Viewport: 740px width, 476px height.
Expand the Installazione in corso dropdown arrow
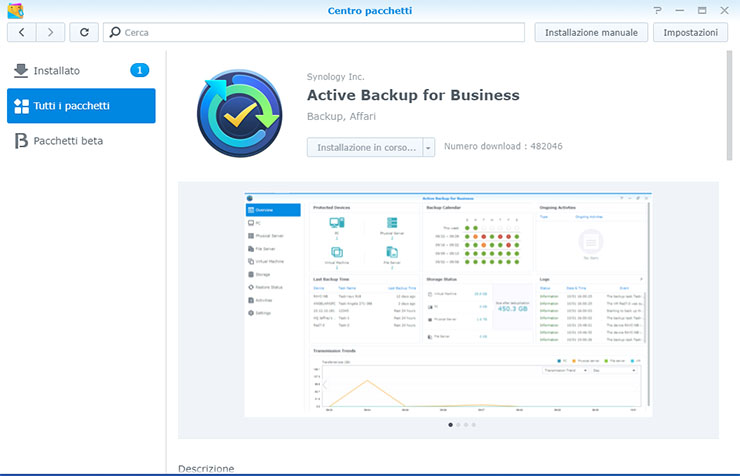[x=429, y=147]
